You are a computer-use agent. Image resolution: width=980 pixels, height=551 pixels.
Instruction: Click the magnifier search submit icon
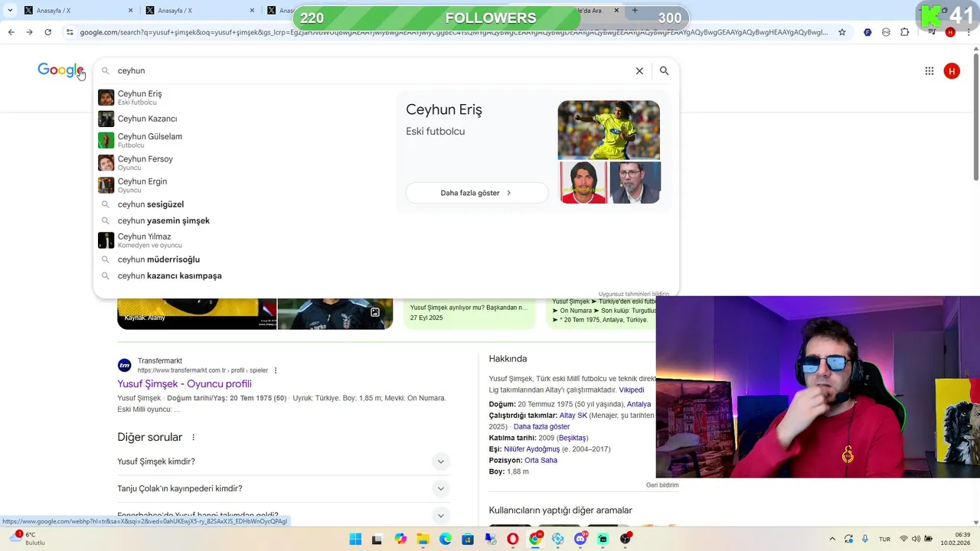coord(664,70)
